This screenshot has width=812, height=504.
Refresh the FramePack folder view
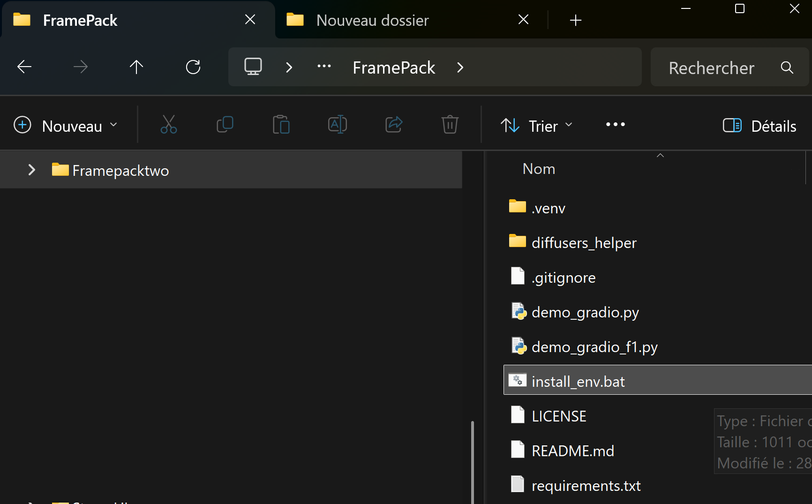[x=193, y=67]
